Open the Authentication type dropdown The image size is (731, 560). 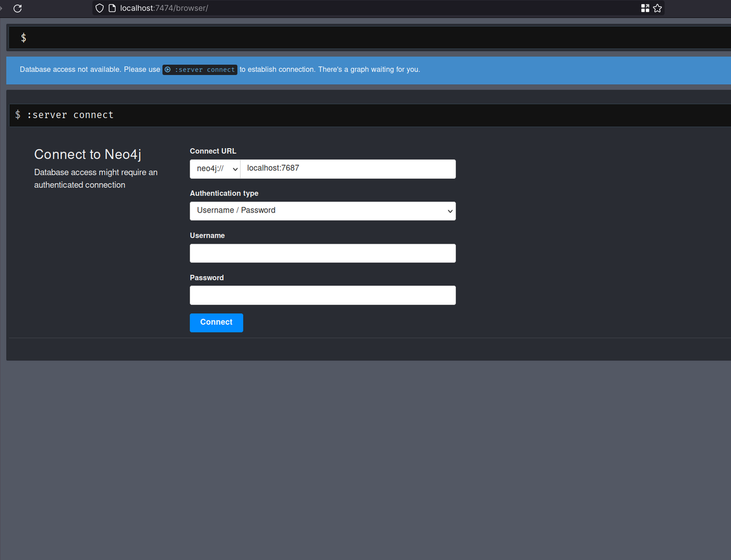(323, 211)
